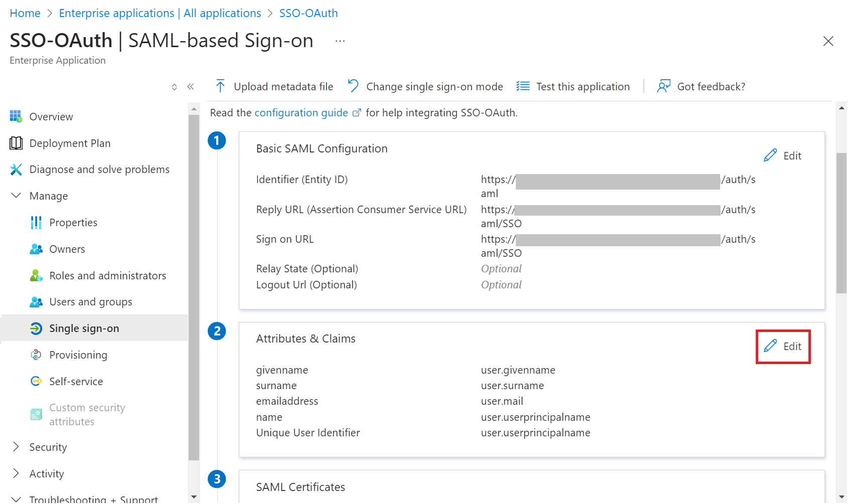Edit the Attributes & Claims section

click(783, 347)
